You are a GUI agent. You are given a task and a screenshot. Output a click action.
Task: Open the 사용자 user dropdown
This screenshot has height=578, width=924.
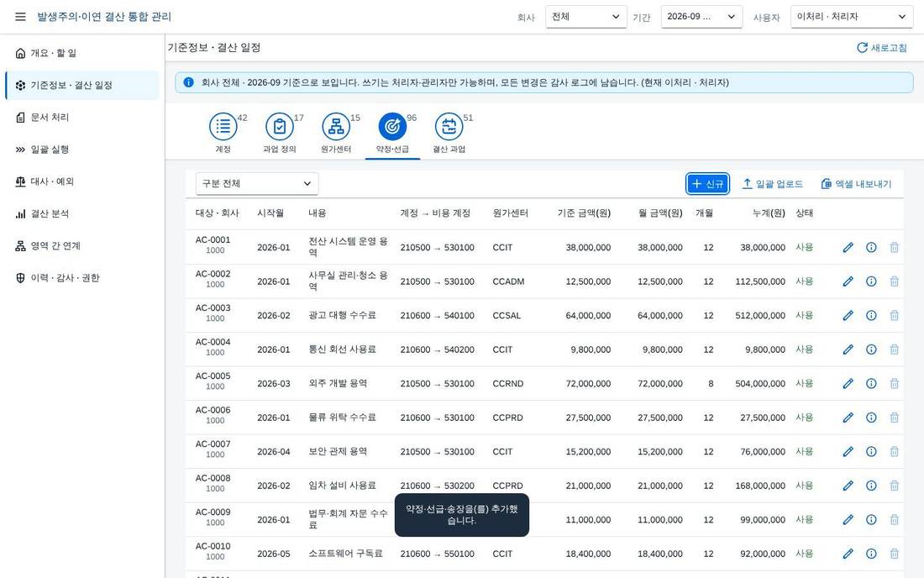click(x=852, y=17)
